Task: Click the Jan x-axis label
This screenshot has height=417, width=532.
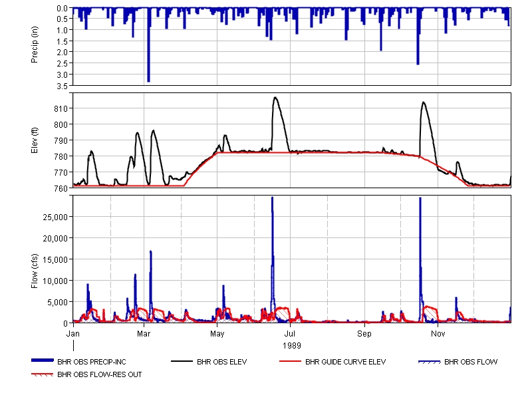Action: [x=73, y=334]
